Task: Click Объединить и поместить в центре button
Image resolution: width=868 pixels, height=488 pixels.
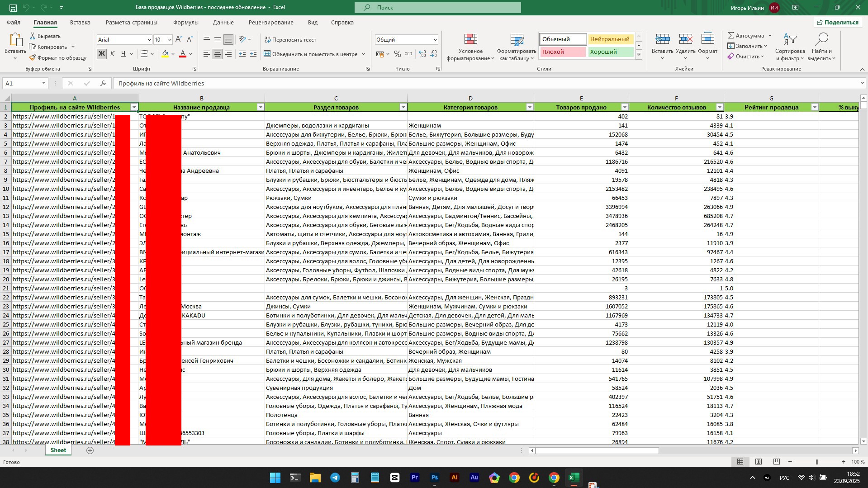Action: click(311, 54)
